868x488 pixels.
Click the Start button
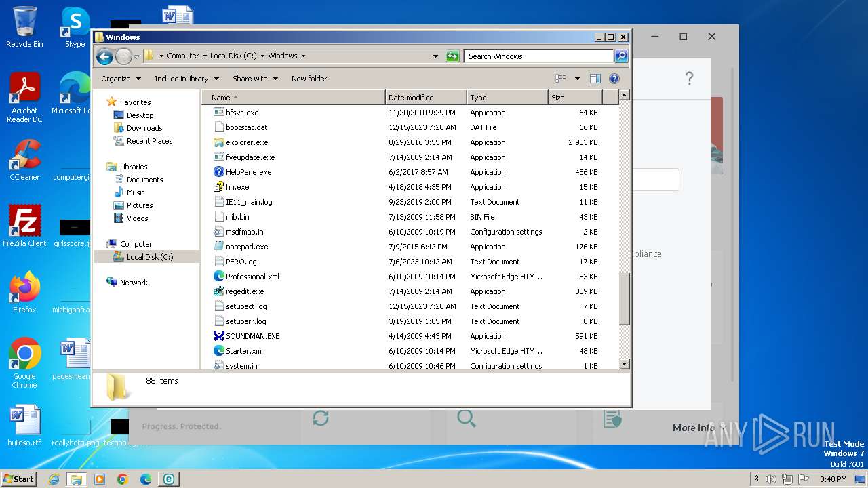(x=18, y=479)
